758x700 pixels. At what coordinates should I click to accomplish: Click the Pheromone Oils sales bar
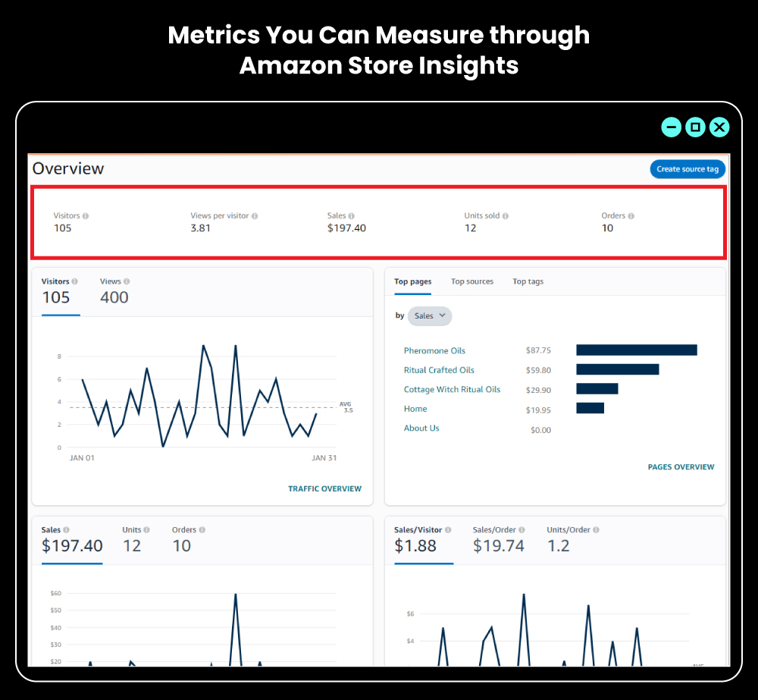[637, 350]
